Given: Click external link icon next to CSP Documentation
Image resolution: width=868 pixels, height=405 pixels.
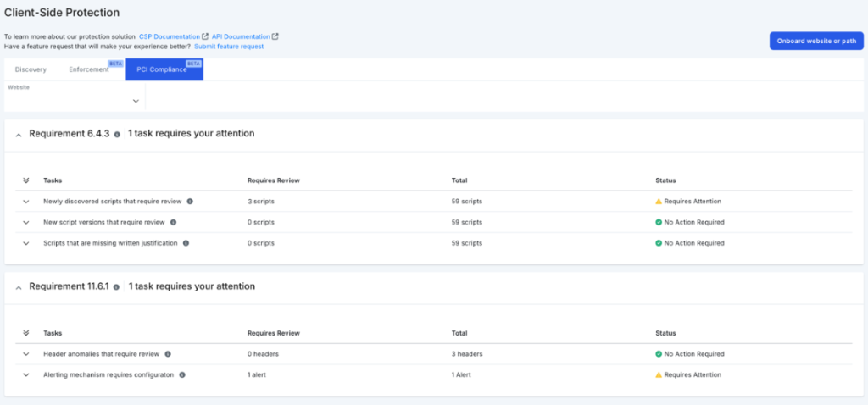Looking at the screenshot, I should 205,36.
